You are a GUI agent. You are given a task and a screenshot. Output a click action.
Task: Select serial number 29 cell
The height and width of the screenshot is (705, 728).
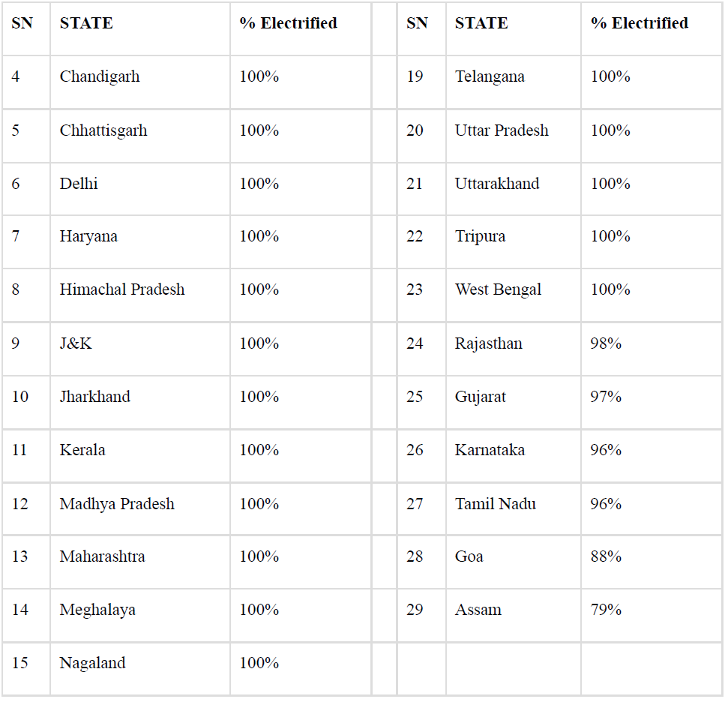pos(415,610)
